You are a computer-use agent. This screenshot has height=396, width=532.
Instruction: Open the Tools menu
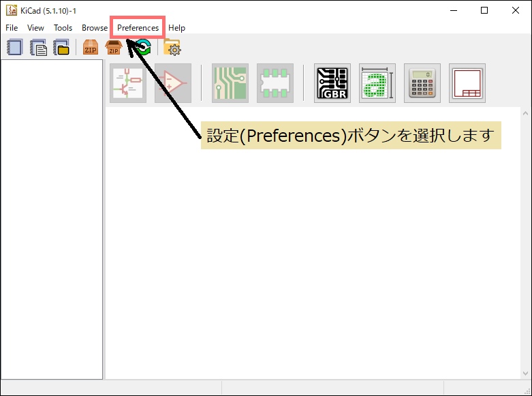pos(63,28)
